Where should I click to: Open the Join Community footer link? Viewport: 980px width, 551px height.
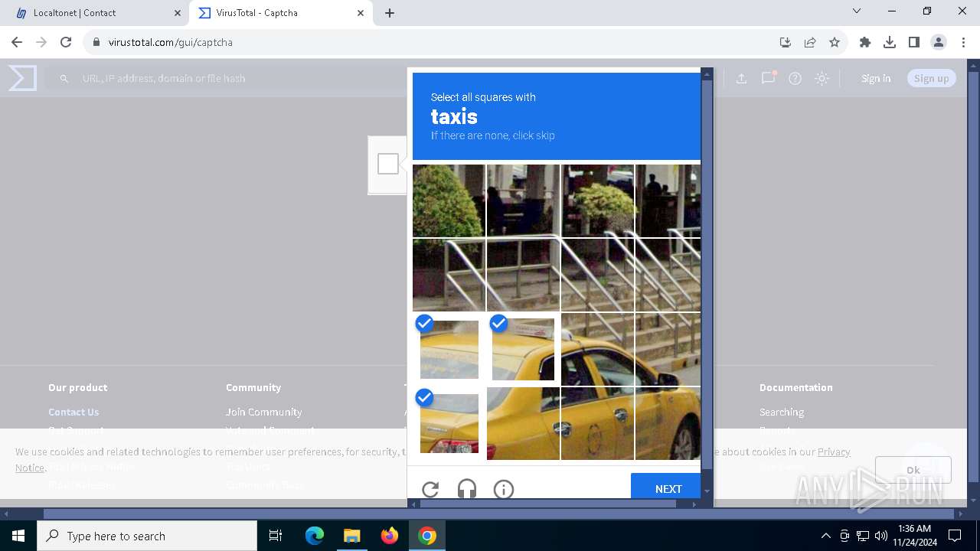[x=263, y=412]
